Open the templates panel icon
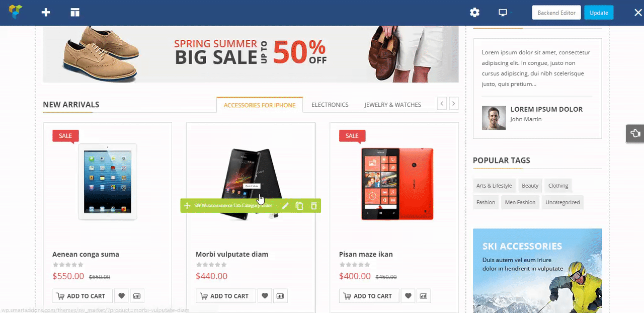 pos(75,13)
